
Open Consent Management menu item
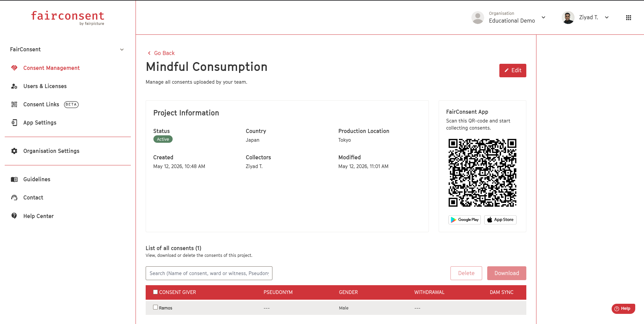[x=52, y=68]
